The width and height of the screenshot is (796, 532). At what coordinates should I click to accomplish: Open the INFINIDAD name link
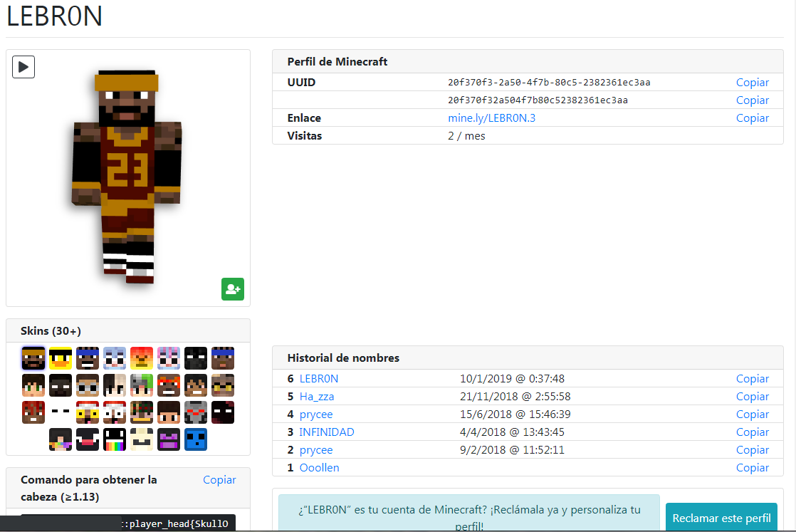tap(326, 432)
